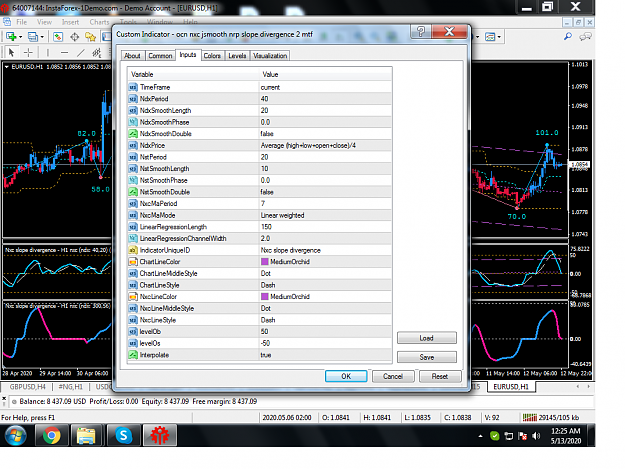Open the templates dropdown arrow
The width and height of the screenshot is (625, 469).
coord(499,37)
